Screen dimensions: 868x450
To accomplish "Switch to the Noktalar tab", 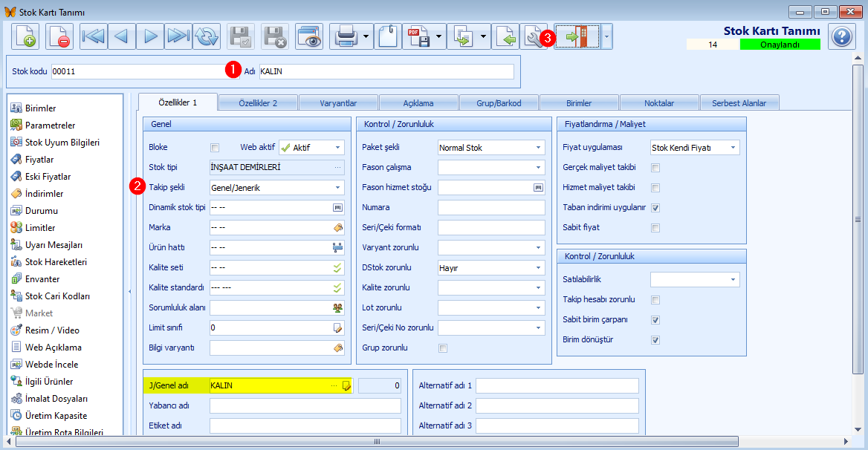I will coord(659,102).
